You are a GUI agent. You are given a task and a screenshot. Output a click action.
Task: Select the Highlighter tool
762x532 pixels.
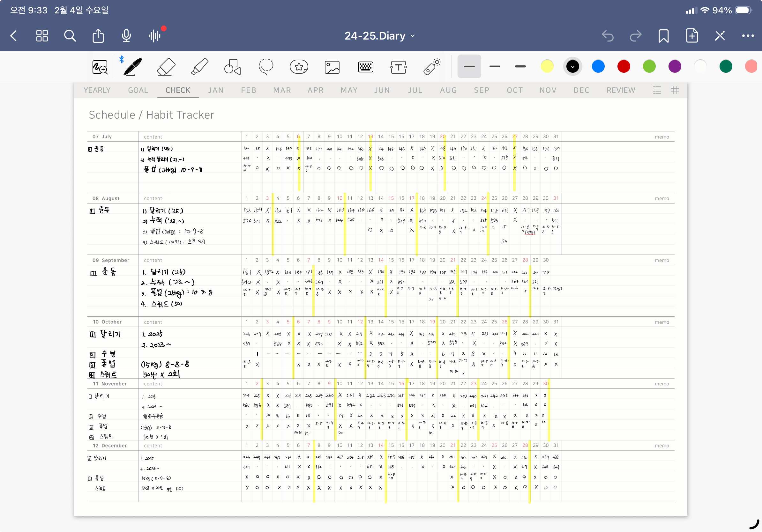tap(199, 67)
